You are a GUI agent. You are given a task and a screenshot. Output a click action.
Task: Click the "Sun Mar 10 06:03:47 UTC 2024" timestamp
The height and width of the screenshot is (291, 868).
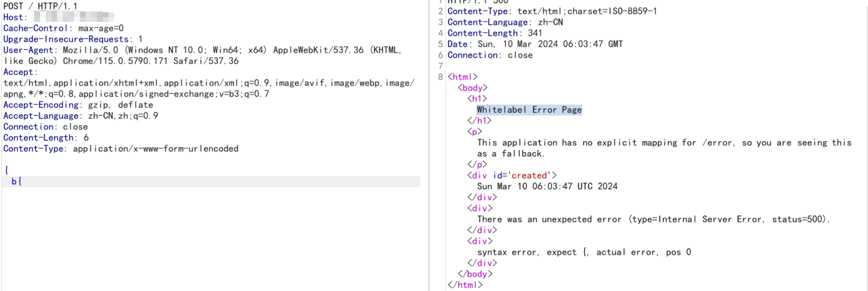coord(547,186)
